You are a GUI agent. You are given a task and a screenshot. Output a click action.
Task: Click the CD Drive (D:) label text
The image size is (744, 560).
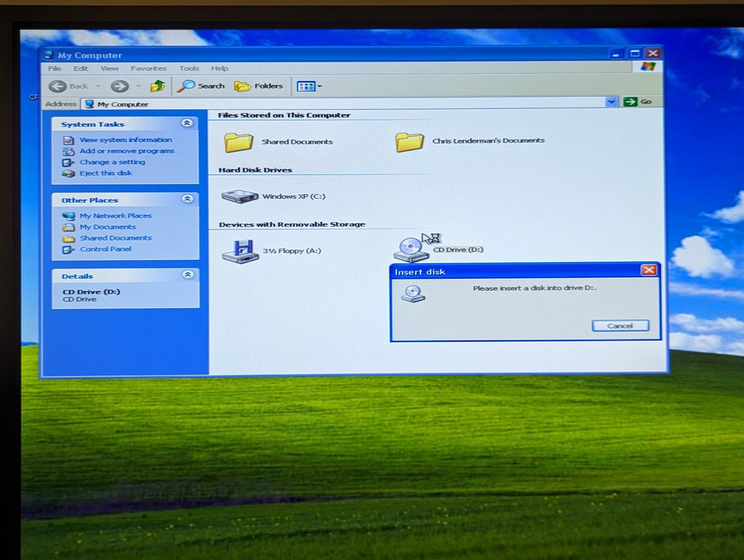pyautogui.click(x=458, y=250)
